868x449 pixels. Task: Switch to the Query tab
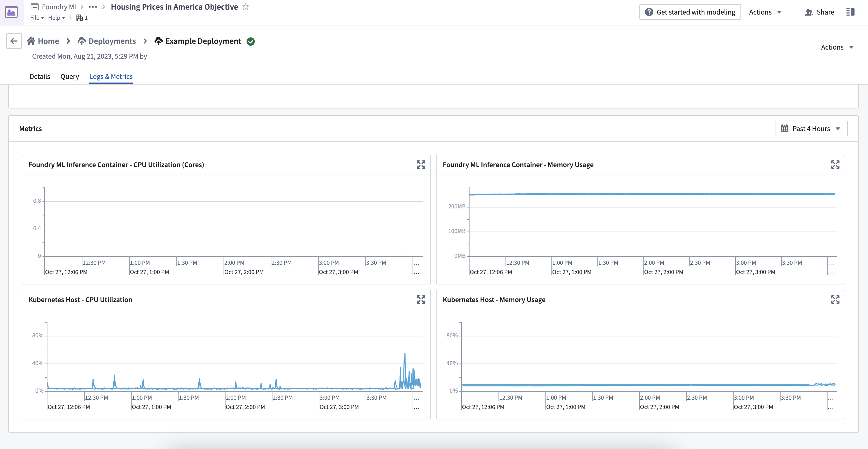[70, 77]
